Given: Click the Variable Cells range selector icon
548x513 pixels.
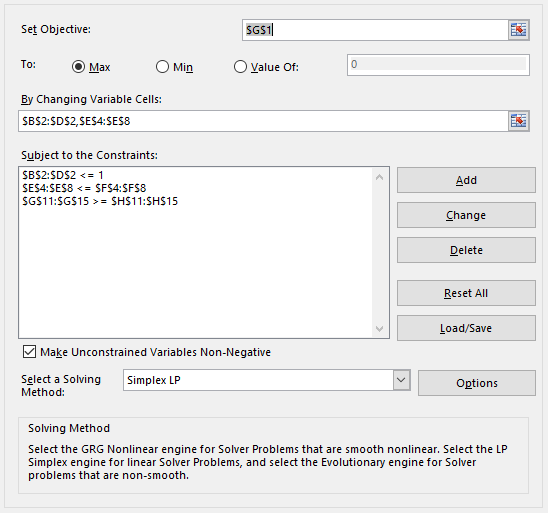Looking at the screenshot, I should pyautogui.click(x=519, y=121).
